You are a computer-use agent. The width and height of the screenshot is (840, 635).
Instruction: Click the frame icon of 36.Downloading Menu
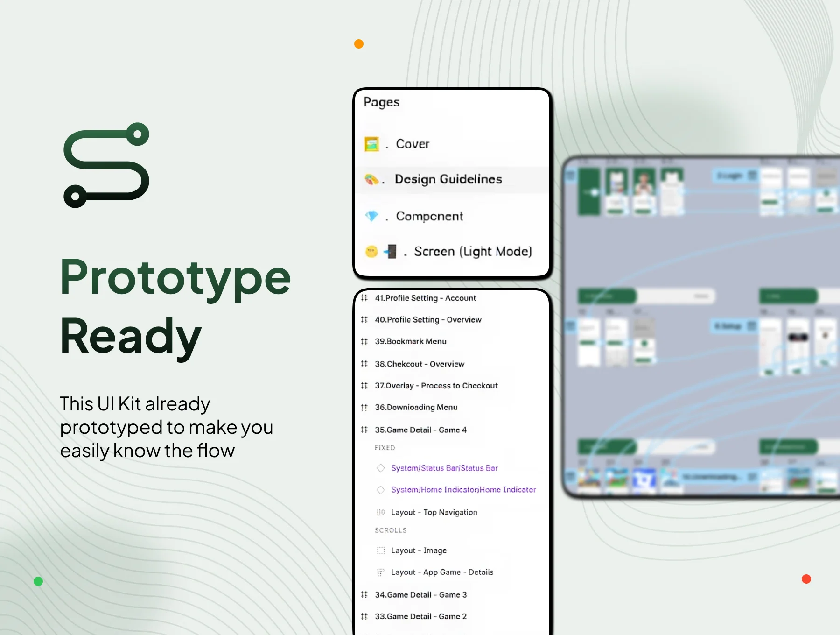(364, 408)
